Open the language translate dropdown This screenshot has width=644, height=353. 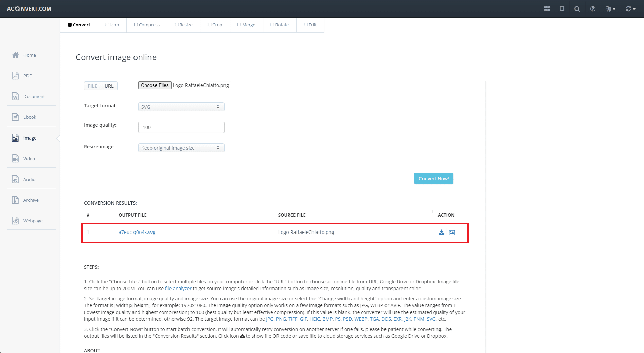610,9
